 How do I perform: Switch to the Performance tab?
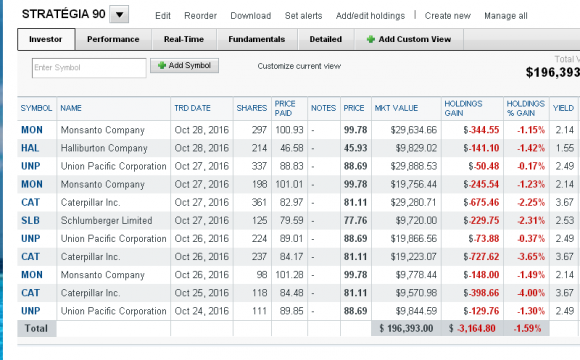113,39
